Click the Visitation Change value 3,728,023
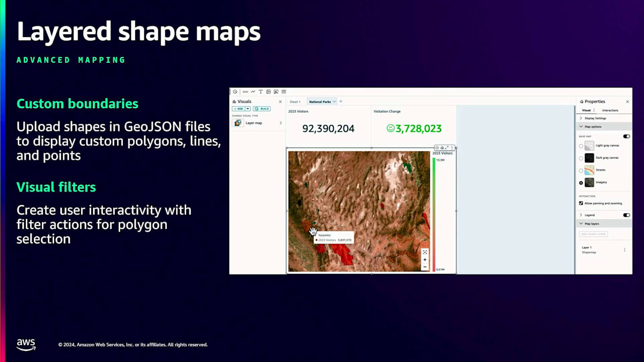This screenshot has height=362, width=644. coord(419,129)
